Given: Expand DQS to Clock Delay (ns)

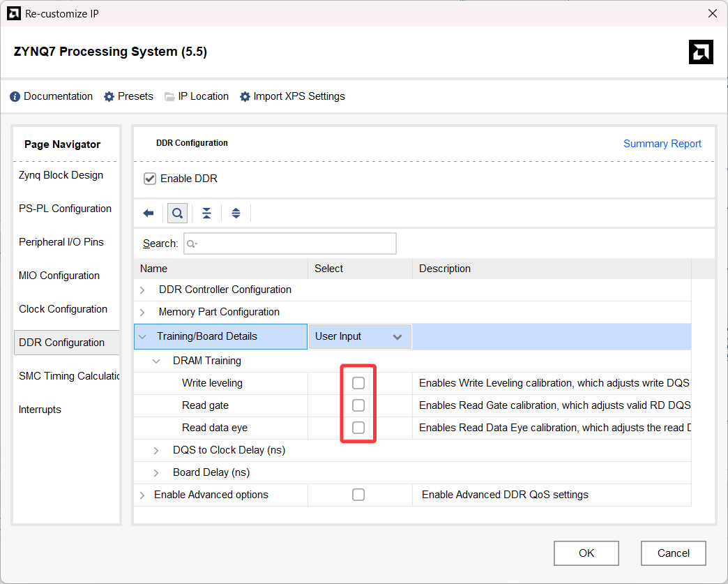Looking at the screenshot, I should 156,451.
